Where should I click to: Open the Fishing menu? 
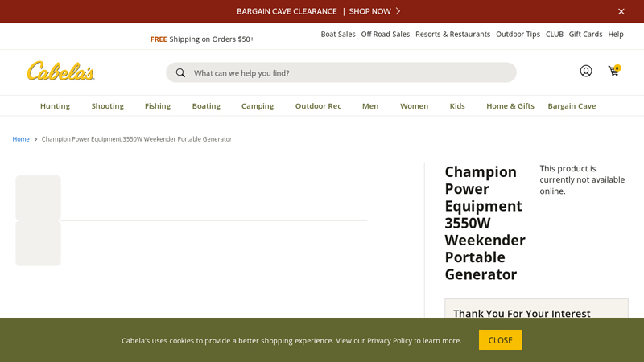158,106
